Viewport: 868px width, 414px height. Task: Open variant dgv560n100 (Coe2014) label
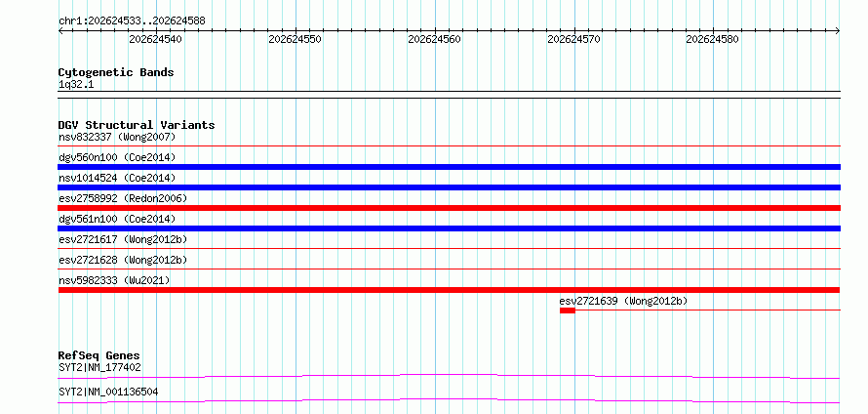[117, 157]
